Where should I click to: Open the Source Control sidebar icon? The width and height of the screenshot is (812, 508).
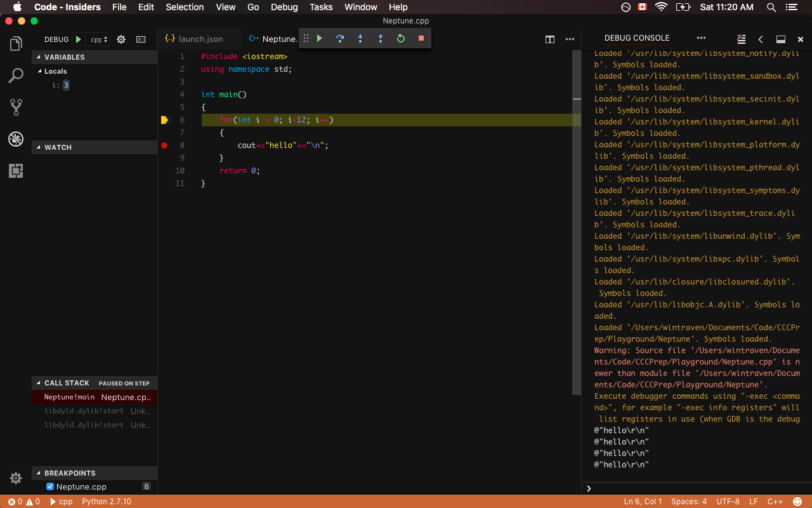16,107
